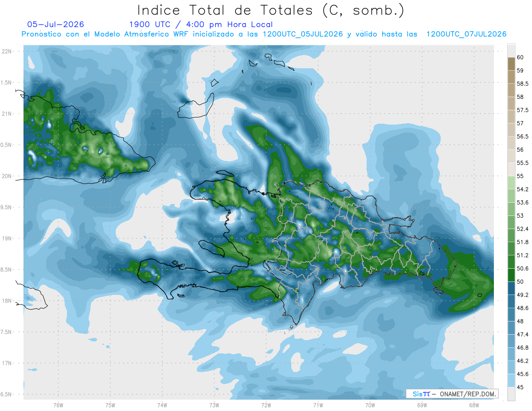Viewport: 532px width, 411px height.
Task: Click the "71W" longitude axis label
Action: point(318,405)
